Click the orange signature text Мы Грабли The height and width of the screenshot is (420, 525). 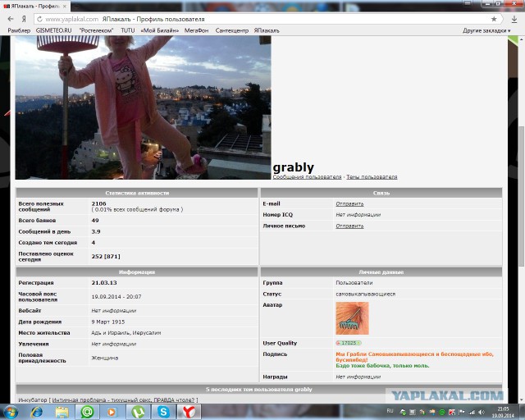coord(414,357)
